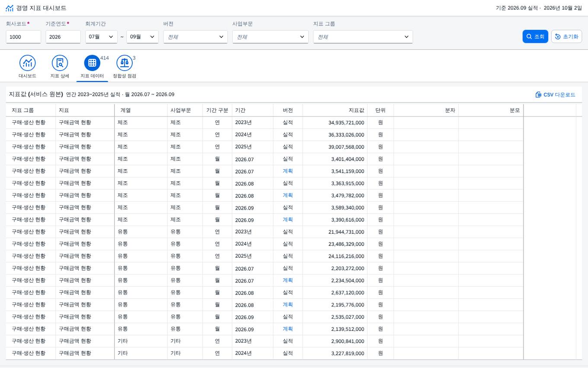The width and height of the screenshot is (588, 368).
Task: Click the CSV download icon
Action: click(x=538, y=94)
